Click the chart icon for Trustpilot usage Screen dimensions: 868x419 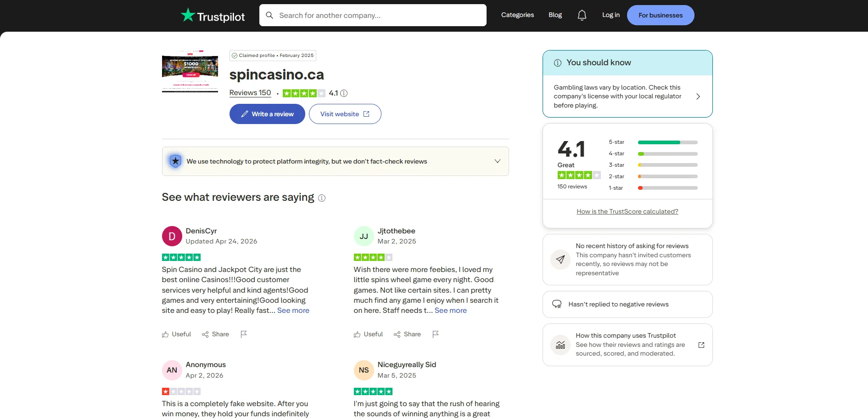(560, 345)
